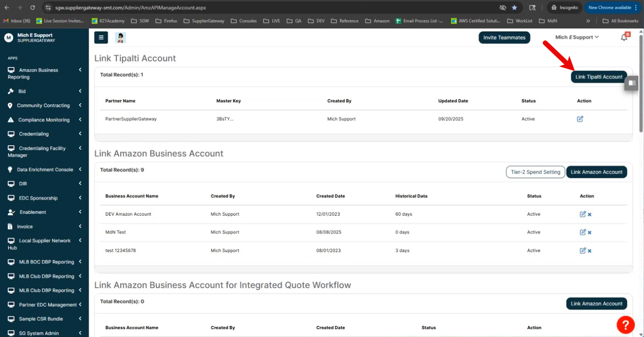Image resolution: width=644 pixels, height=337 pixels.
Task: Click the Invite Teammates button
Action: (x=504, y=37)
